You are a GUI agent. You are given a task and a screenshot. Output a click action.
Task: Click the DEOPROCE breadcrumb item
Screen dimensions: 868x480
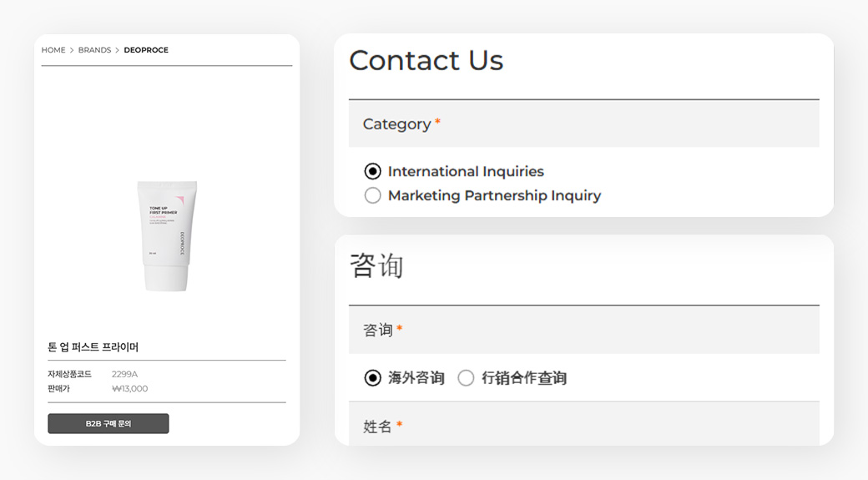[x=146, y=50]
